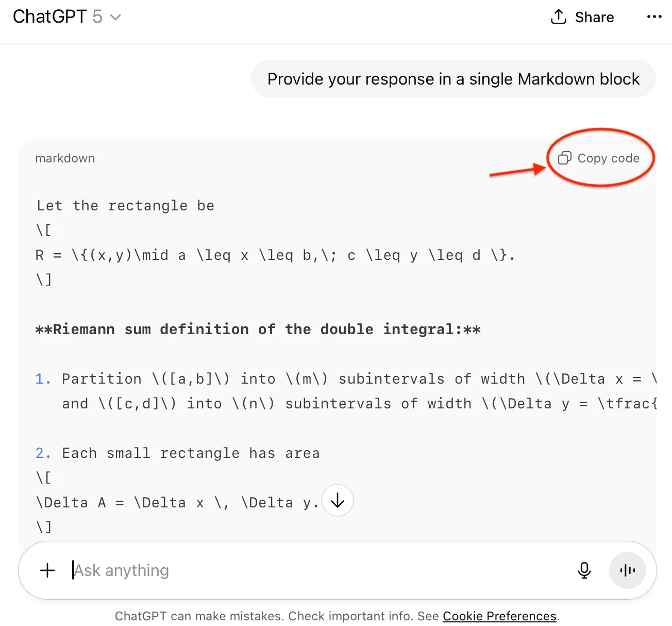Open more options via the ellipsis icon

(x=653, y=17)
